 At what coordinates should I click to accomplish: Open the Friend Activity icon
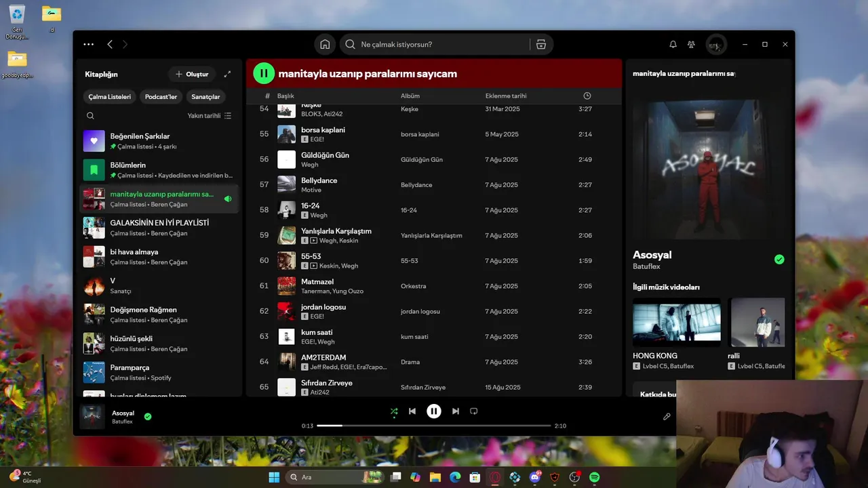691,44
